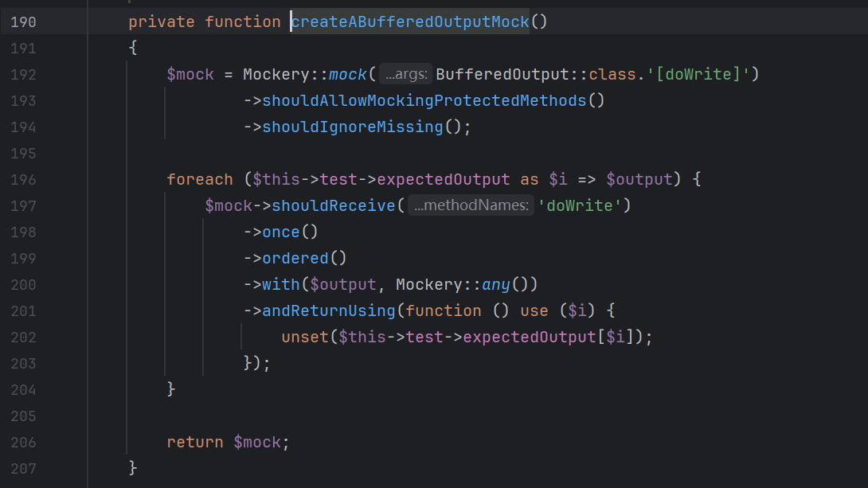
Task: Click the private keyword
Action: (x=161, y=21)
